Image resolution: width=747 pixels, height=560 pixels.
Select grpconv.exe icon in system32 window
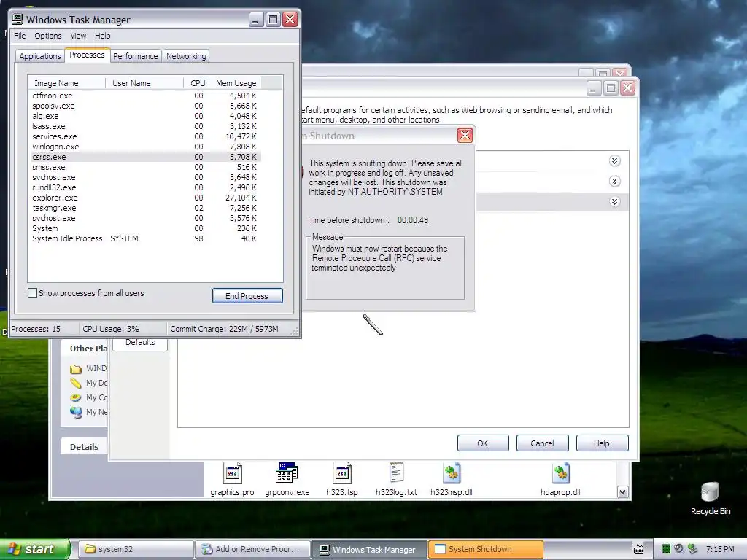[x=287, y=474]
